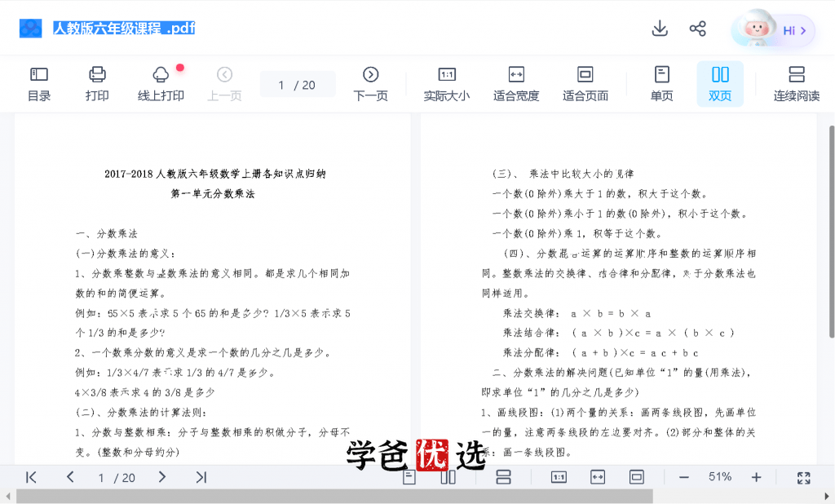Click the line 乘法交换律 on right page

pyautogui.click(x=577, y=313)
